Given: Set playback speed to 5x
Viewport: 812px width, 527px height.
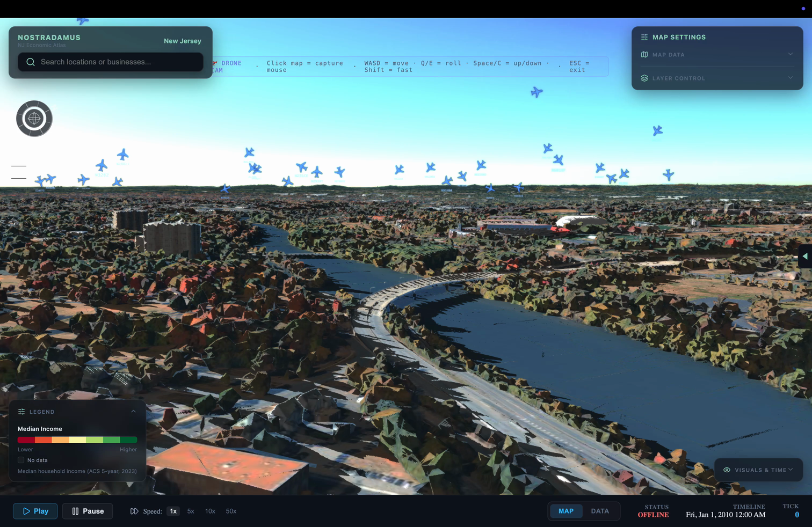Looking at the screenshot, I should pos(191,511).
